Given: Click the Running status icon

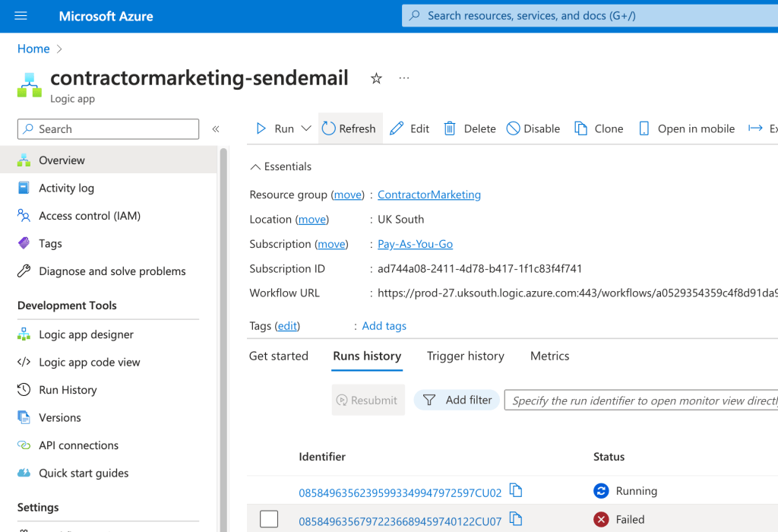Looking at the screenshot, I should point(601,491).
